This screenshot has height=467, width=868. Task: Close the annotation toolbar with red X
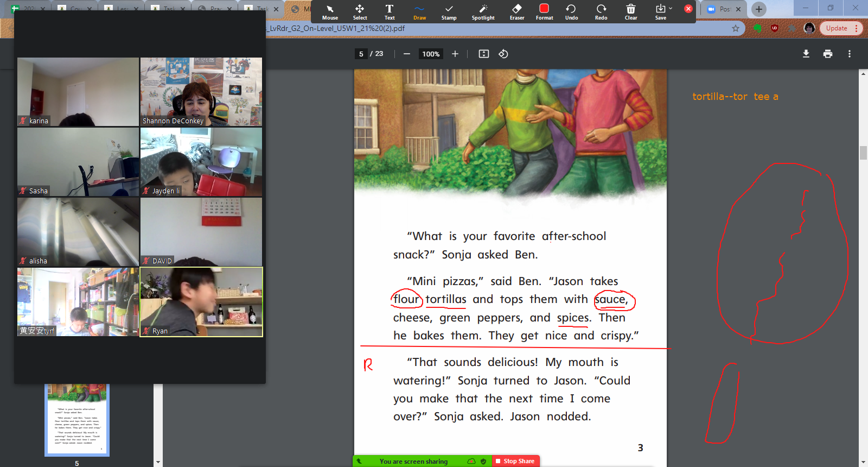coord(688,9)
